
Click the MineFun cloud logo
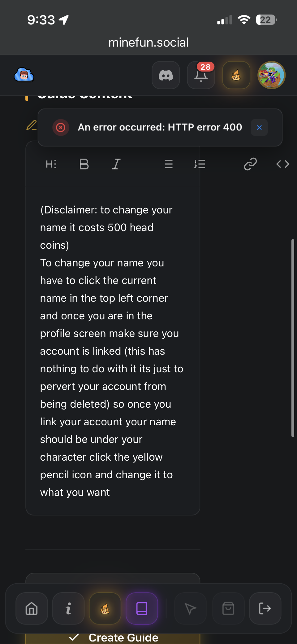(24, 75)
